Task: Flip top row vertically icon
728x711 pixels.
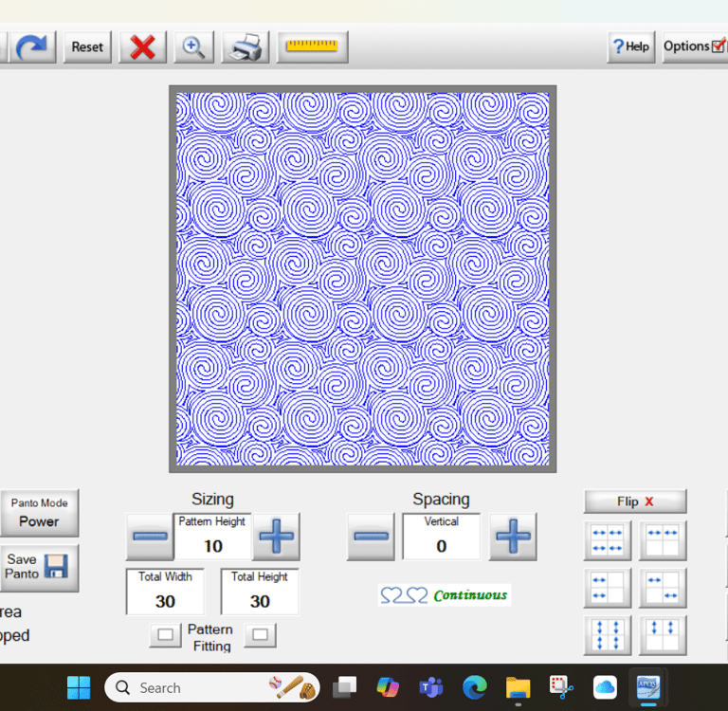Action: coord(663,635)
